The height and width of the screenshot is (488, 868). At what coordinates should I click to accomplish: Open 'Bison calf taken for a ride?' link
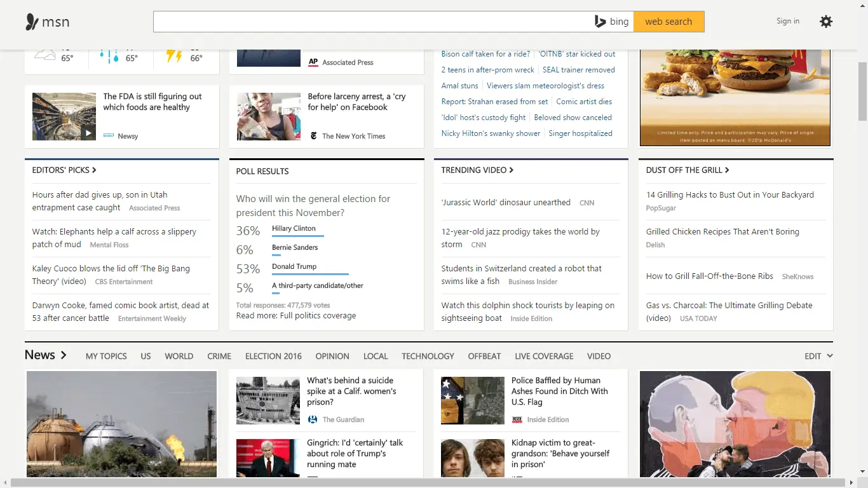click(485, 54)
